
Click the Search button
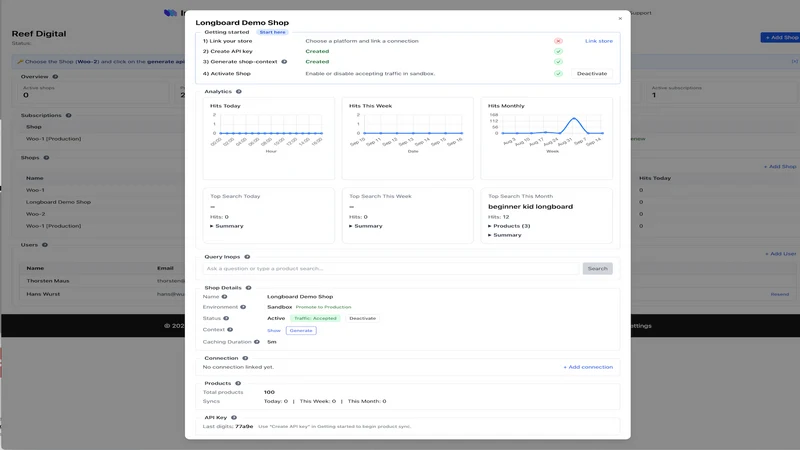[x=597, y=268]
